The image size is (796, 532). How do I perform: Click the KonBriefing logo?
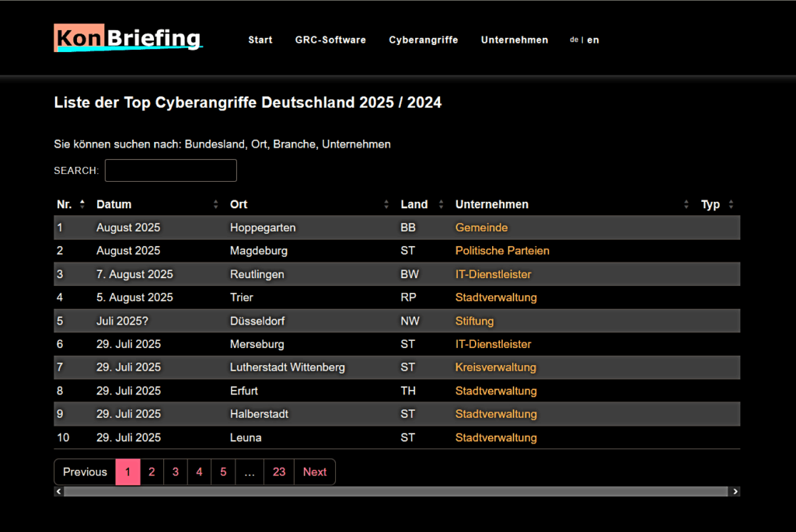(x=127, y=38)
